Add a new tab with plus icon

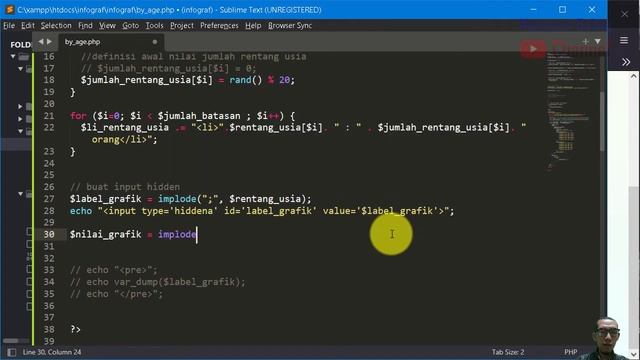pyautogui.click(x=585, y=42)
